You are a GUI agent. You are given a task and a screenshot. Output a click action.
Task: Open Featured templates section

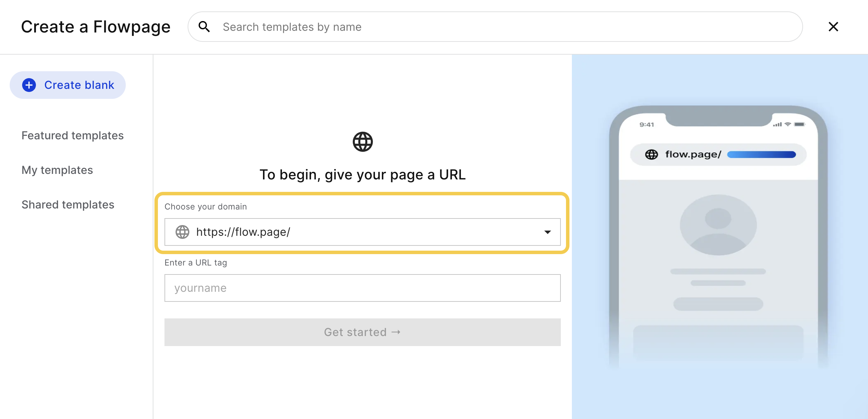coord(73,136)
